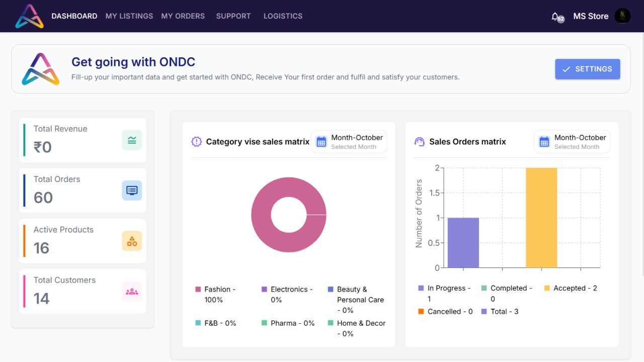Click the Total Customers people icon
644x362 pixels.
(x=132, y=291)
